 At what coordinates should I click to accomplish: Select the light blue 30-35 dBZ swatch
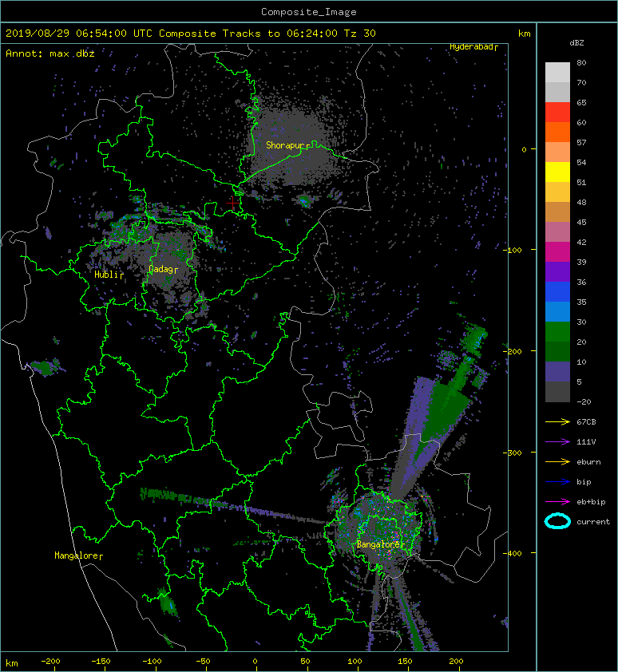[557, 311]
